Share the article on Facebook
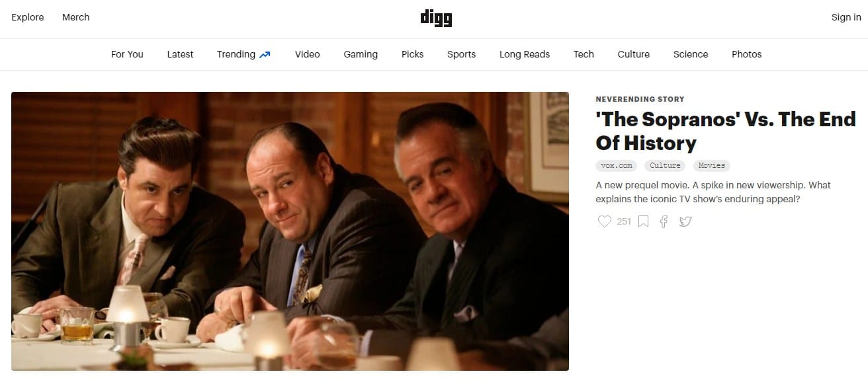This screenshot has height=388, width=868. pos(664,221)
